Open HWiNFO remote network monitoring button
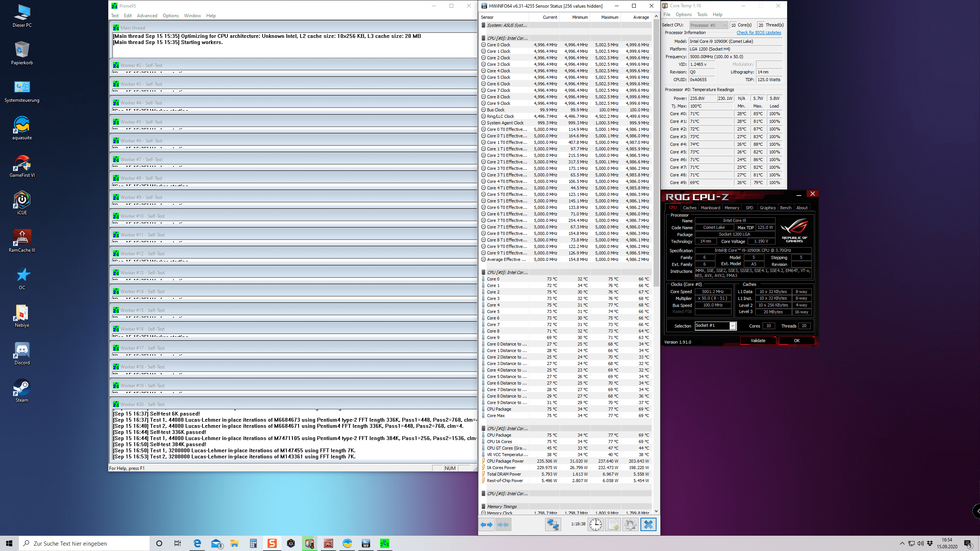The height and width of the screenshot is (551, 980). [553, 525]
